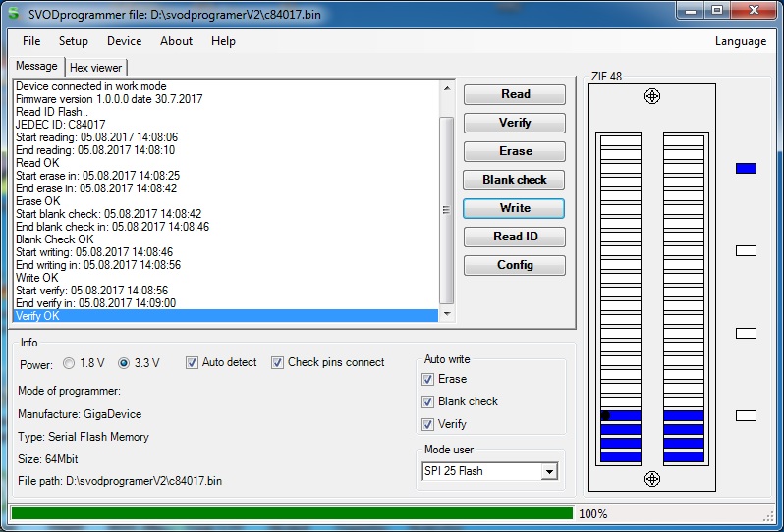
Task: Click the SVODprogrammer app icon in title bar
Action: (x=14, y=14)
